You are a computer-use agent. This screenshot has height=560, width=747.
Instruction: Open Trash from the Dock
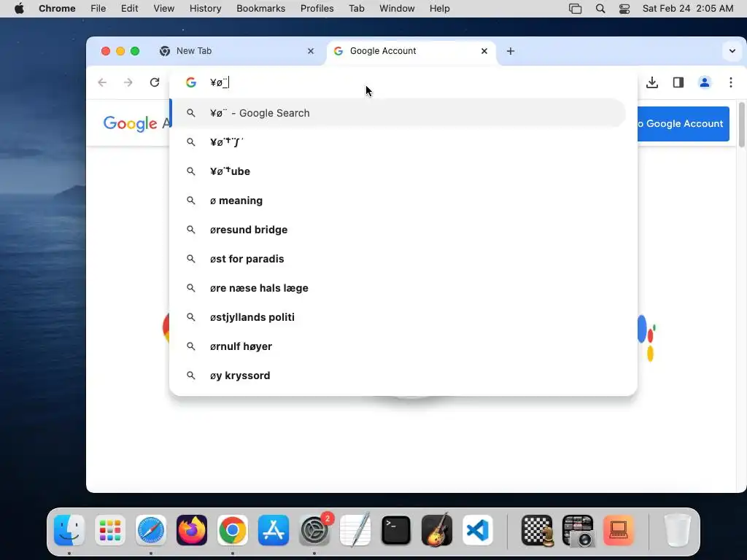point(677,530)
